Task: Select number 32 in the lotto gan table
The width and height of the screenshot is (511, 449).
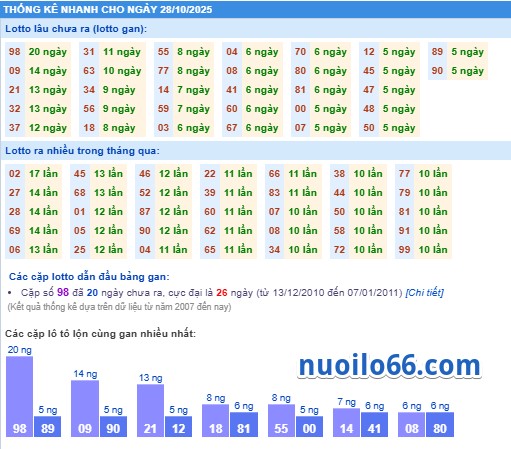Action: [x=15, y=109]
